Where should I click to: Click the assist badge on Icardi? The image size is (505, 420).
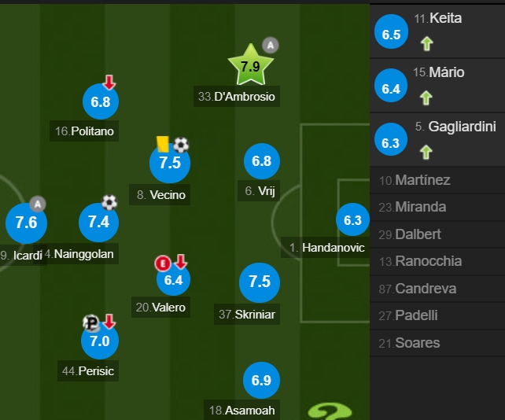(x=38, y=204)
